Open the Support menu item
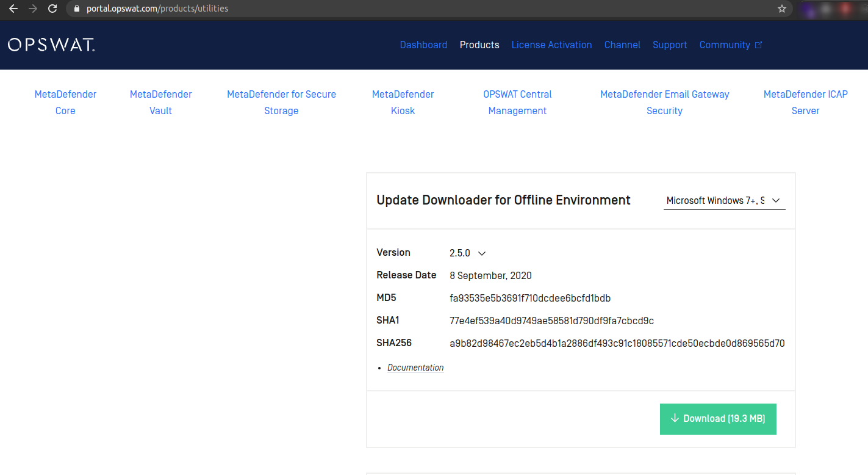Screen dimensions: 868x475 coord(670,45)
